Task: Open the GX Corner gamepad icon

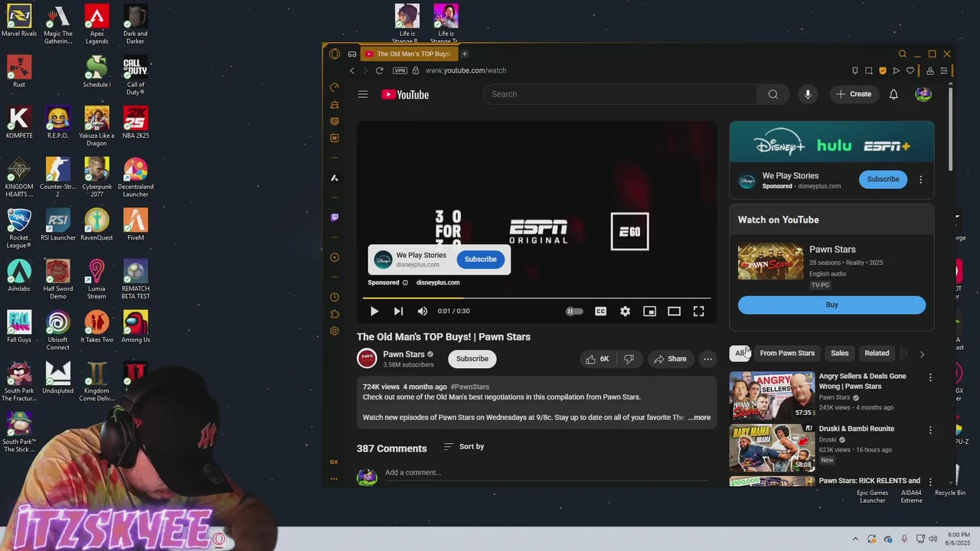Action: pos(352,54)
